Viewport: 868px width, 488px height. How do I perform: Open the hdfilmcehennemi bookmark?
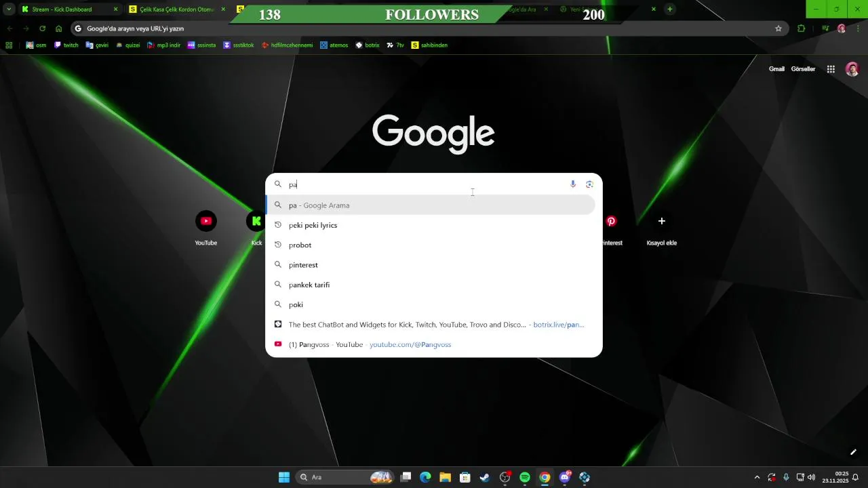pyautogui.click(x=288, y=45)
